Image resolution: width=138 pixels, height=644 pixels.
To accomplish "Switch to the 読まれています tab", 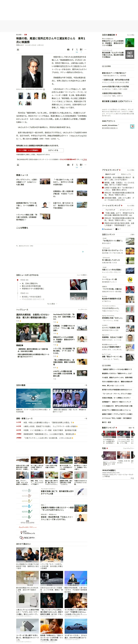I will 110,174.
